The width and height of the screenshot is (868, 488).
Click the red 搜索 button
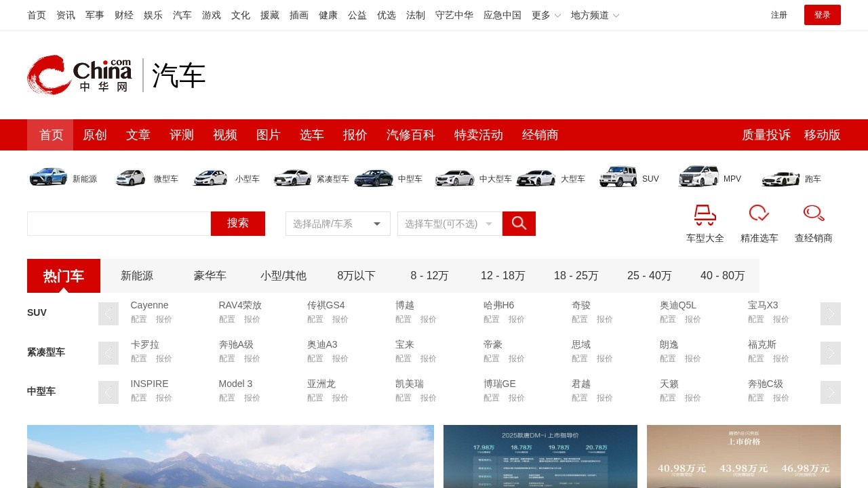[238, 224]
